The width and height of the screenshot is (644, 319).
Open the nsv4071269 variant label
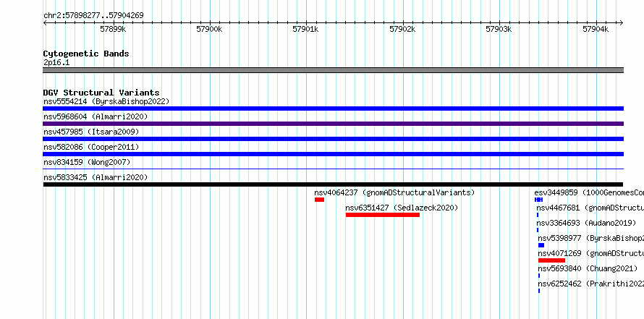(591, 253)
